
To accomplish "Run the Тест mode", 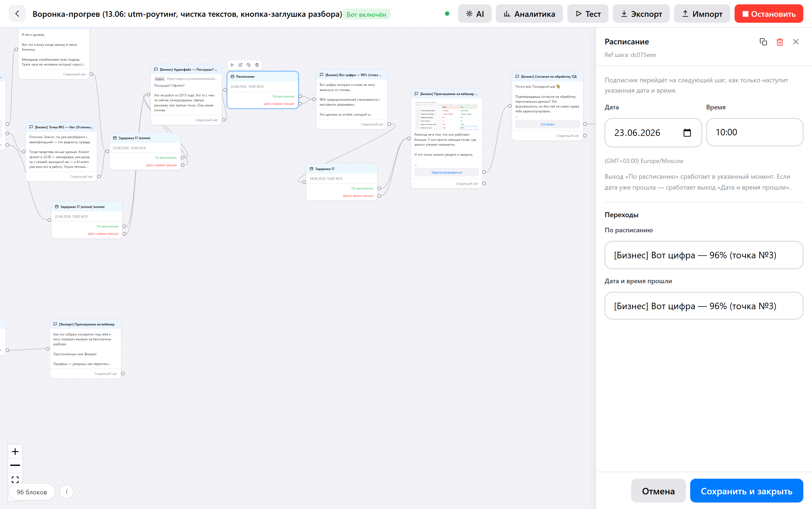I will (x=588, y=14).
